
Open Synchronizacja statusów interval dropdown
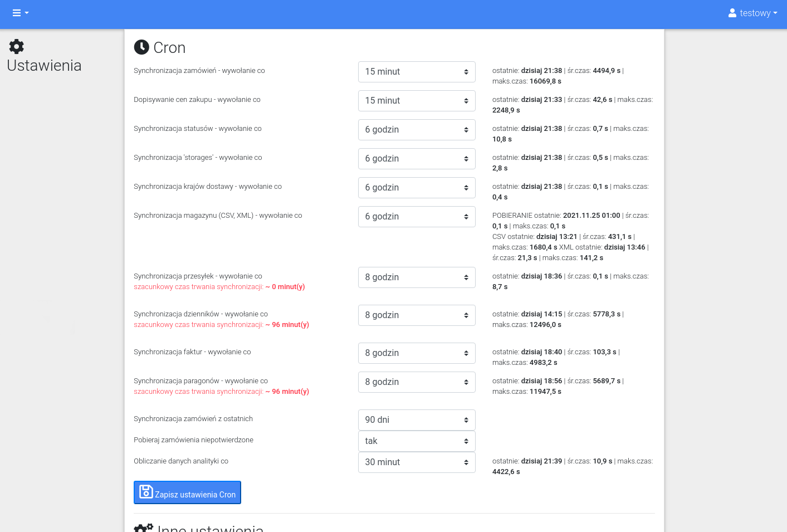417,130
